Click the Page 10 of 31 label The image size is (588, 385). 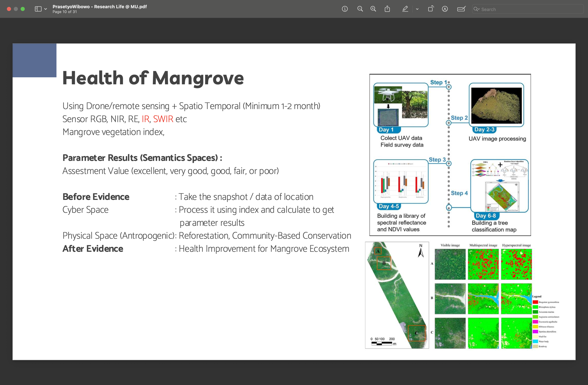coord(64,12)
